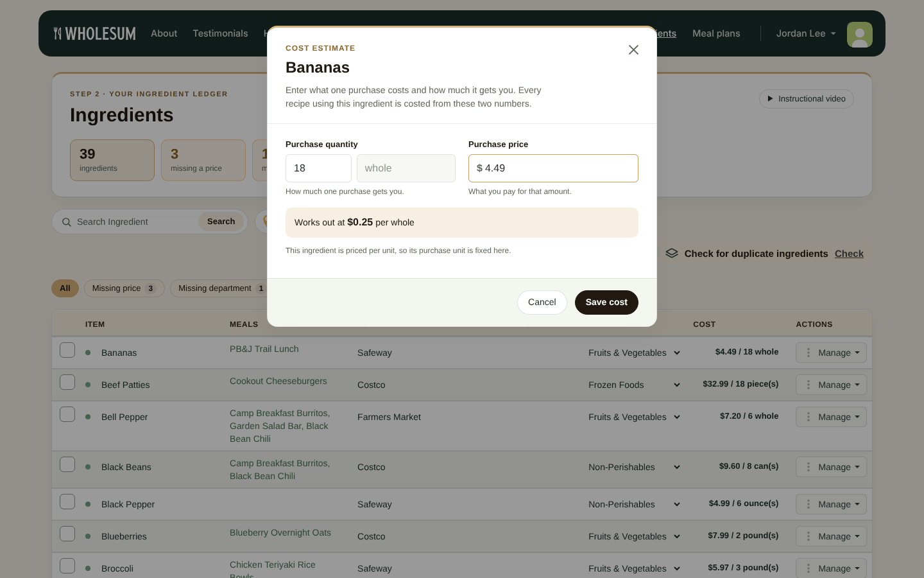Mark the Black Pepper row checkbox
This screenshot has width=924, height=578.
pos(67,502)
